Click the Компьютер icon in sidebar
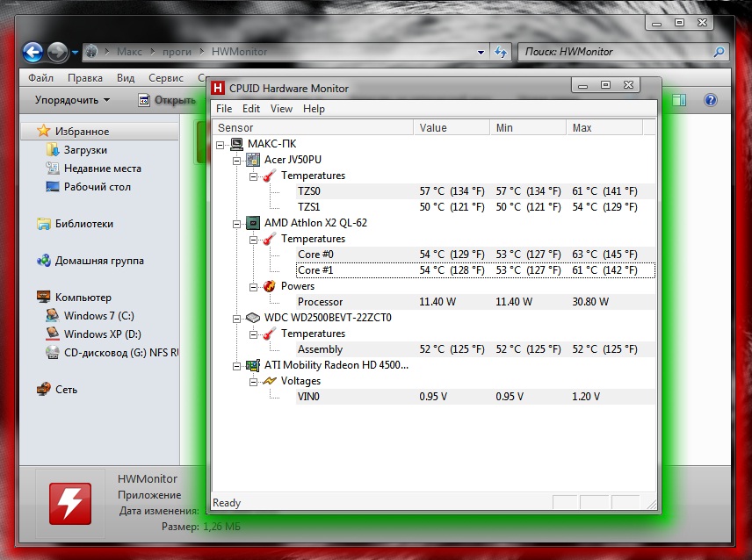The image size is (752, 560). [44, 297]
